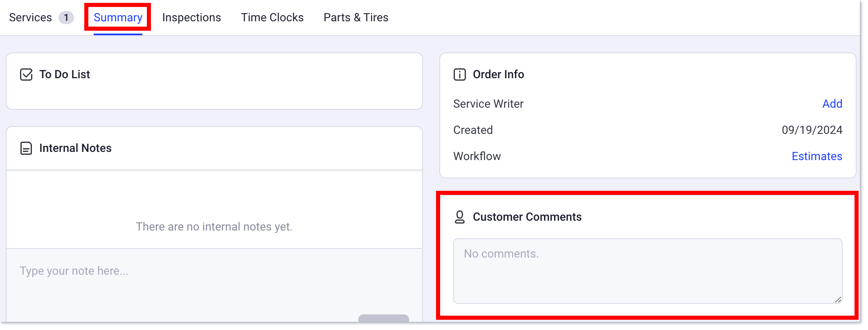Grab the comments box resize handle
868x330 pixels.
pyautogui.click(x=838, y=300)
